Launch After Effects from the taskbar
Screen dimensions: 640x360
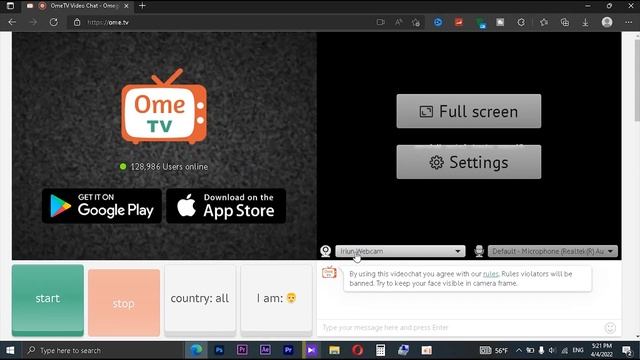265,350
